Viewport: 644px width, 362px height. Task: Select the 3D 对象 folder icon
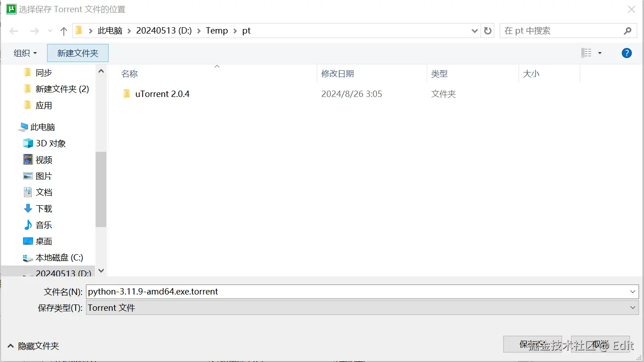[28, 143]
